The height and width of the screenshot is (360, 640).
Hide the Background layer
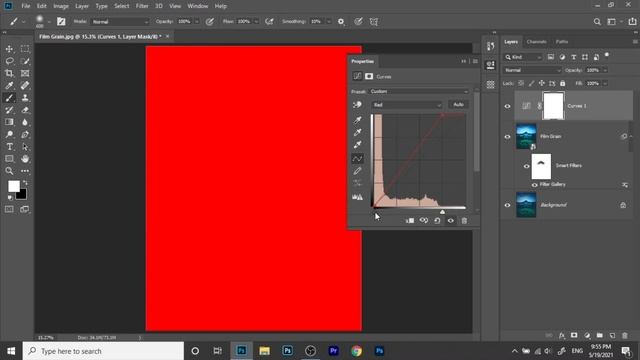[x=507, y=205]
